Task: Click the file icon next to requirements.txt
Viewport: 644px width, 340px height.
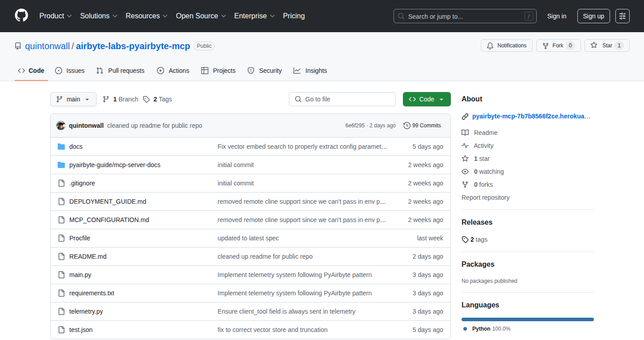Action: pos(61,293)
